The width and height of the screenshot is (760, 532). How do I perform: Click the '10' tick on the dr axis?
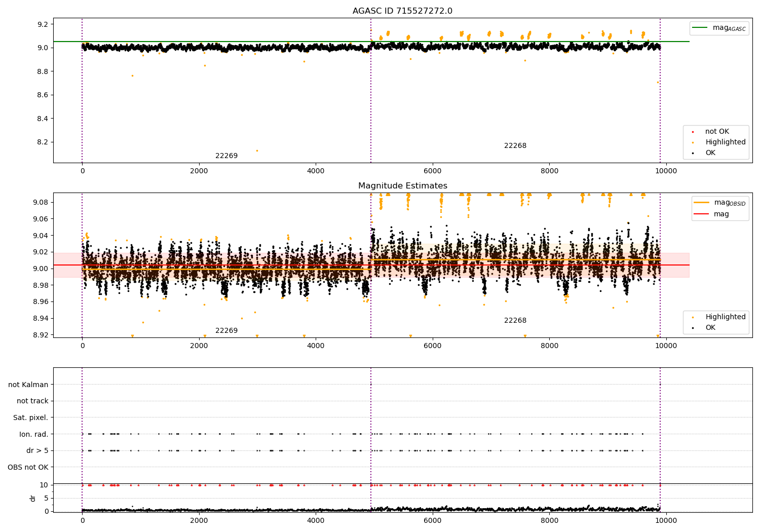[44, 485]
